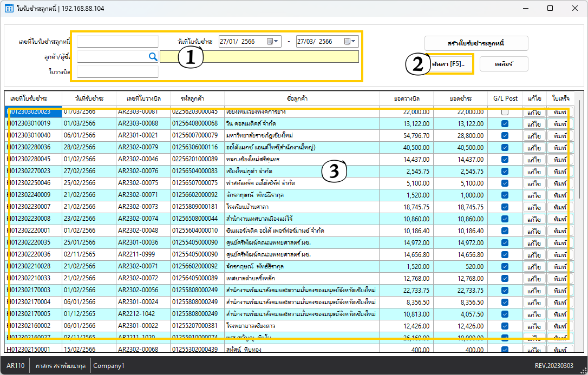Untick G/L Post for receipt H012303010019
This screenshot has width=588, height=375.
505,123
